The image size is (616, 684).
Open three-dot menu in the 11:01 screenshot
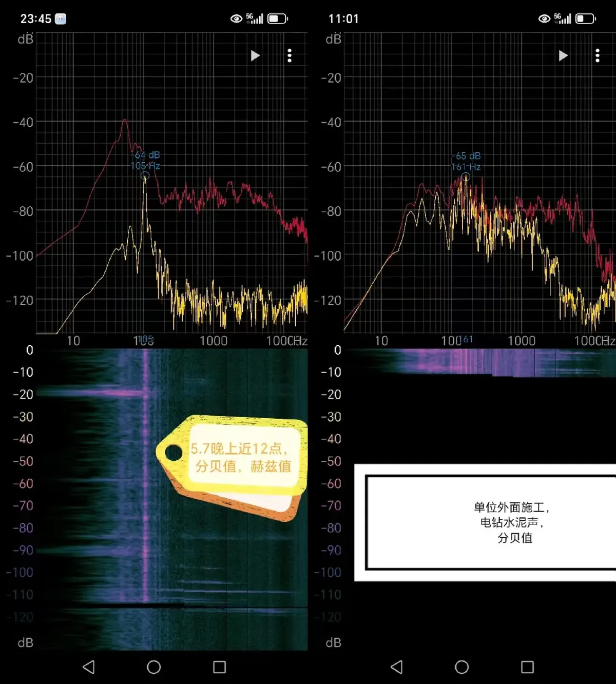pyautogui.click(x=598, y=55)
